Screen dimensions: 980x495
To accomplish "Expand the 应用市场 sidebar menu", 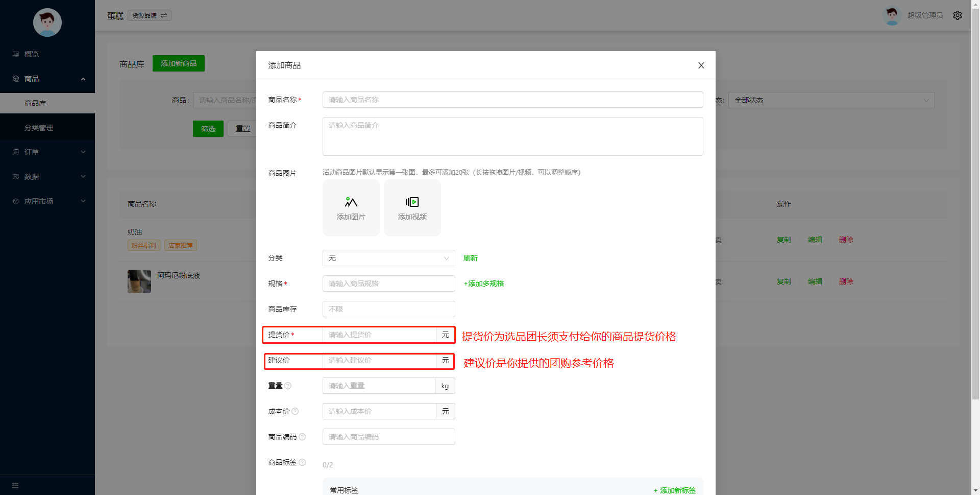I will 47,201.
